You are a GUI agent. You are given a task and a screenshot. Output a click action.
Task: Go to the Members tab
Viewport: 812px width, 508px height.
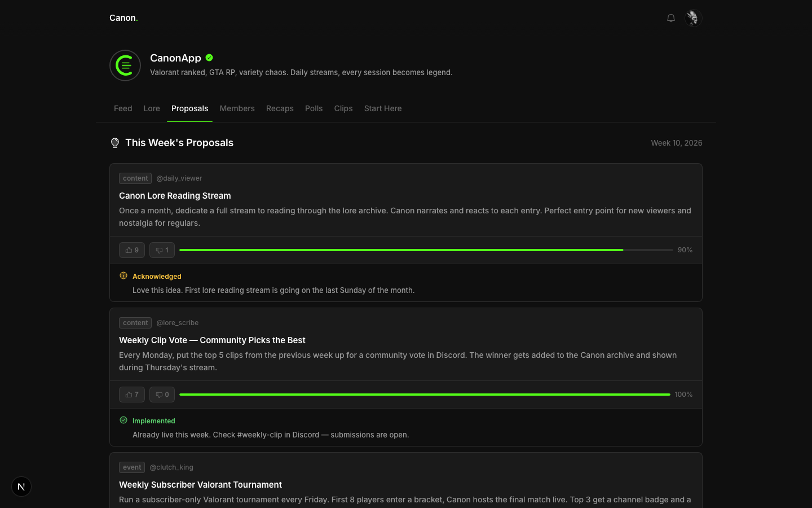tap(237, 108)
